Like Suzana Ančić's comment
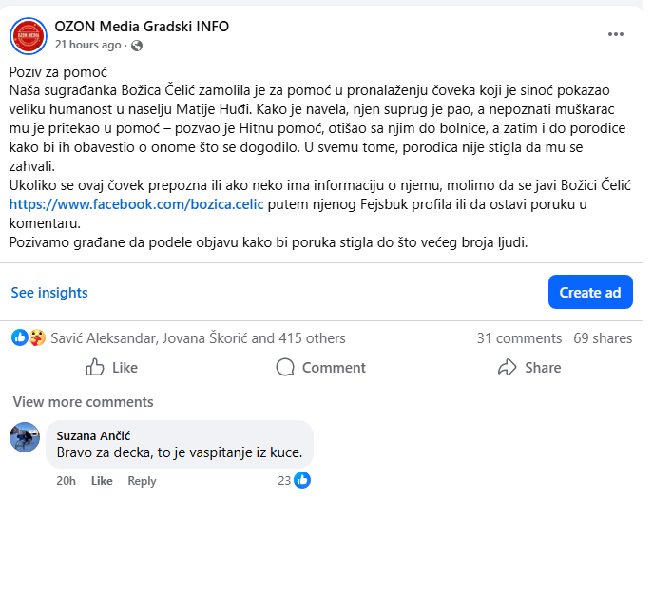The width and height of the screenshot is (672, 616). coord(102,481)
